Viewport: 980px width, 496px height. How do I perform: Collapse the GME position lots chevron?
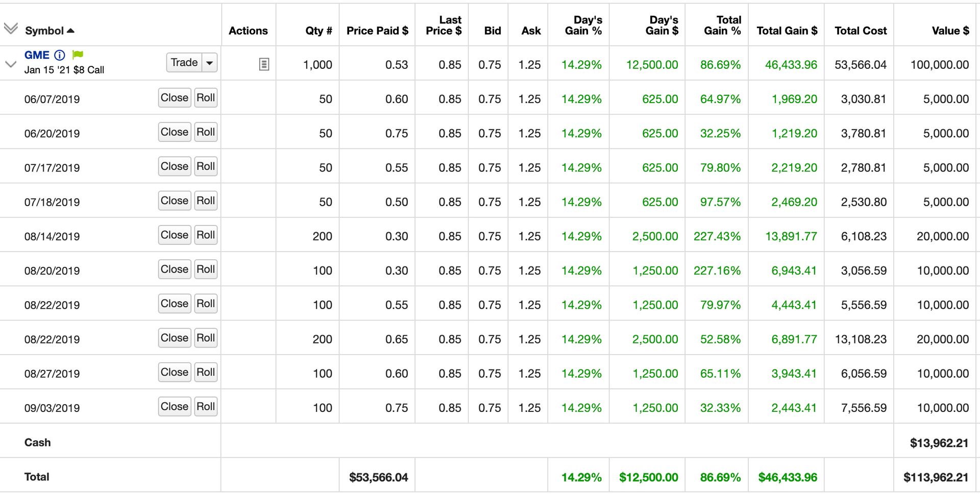coord(11,64)
